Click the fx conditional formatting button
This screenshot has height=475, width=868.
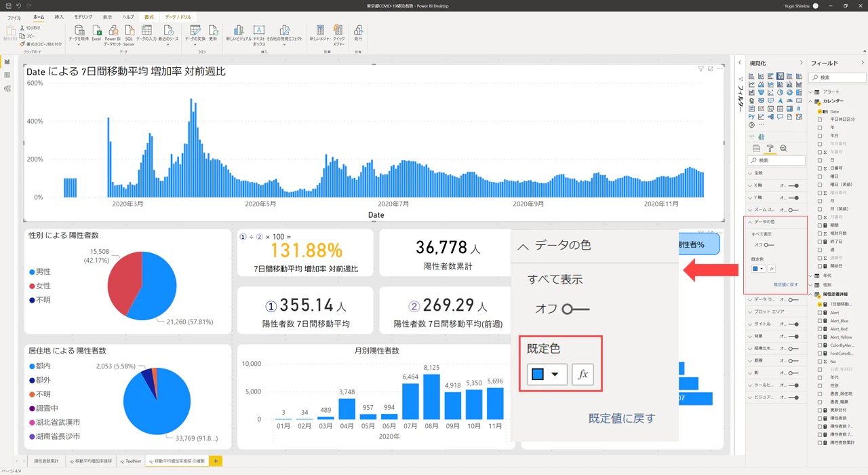(583, 375)
